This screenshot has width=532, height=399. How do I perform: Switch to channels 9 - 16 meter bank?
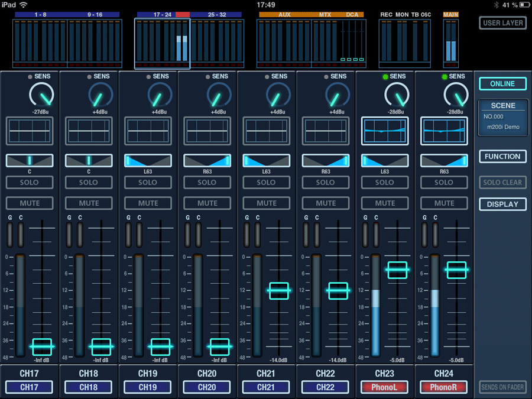click(95, 43)
